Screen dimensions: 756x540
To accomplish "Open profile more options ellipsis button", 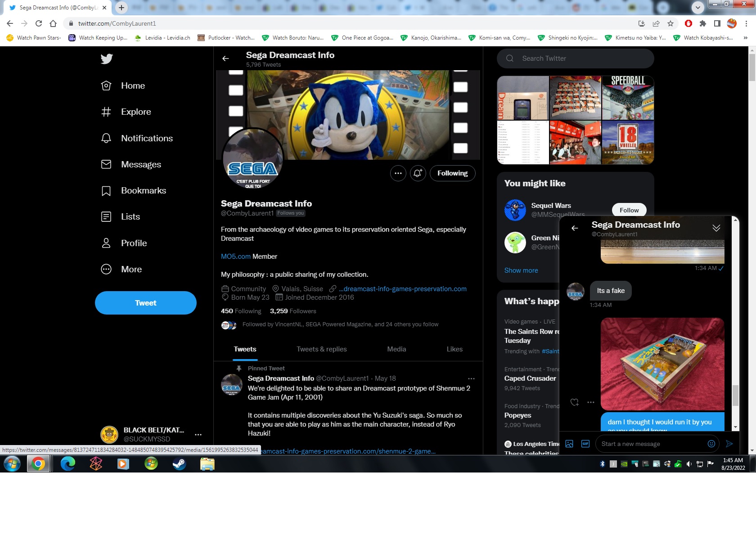I will (398, 173).
